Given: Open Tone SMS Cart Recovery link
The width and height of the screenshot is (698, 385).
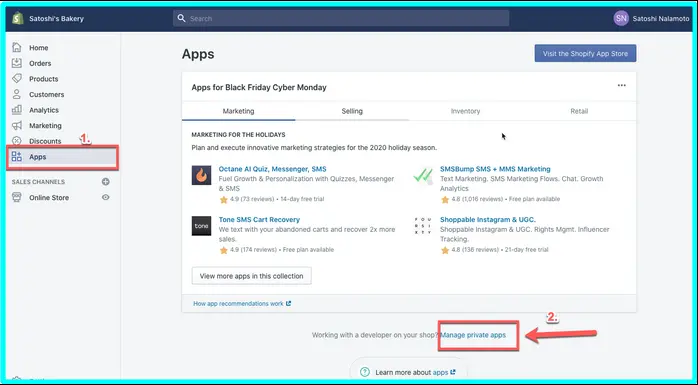Looking at the screenshot, I should coord(259,219).
